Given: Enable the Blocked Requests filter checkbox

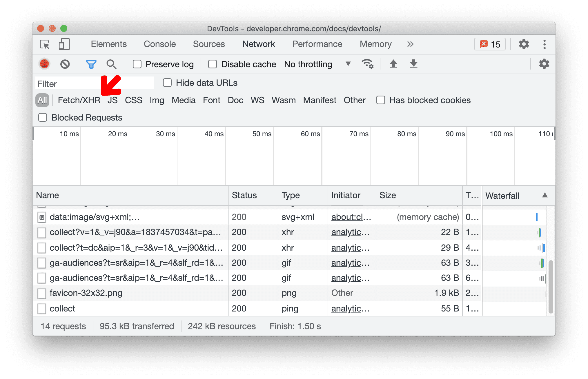Looking at the screenshot, I should tap(41, 118).
